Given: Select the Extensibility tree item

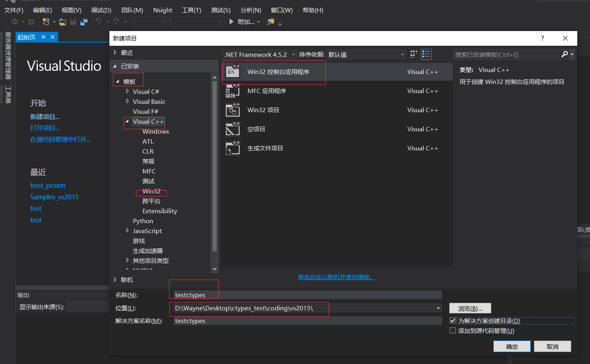Looking at the screenshot, I should pyautogui.click(x=160, y=211).
